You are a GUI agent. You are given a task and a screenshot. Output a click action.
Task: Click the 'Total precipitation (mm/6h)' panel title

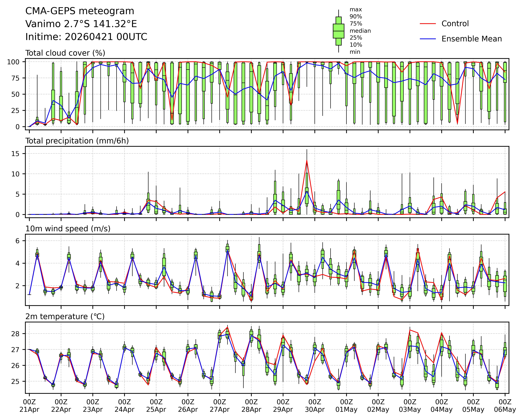(77, 141)
